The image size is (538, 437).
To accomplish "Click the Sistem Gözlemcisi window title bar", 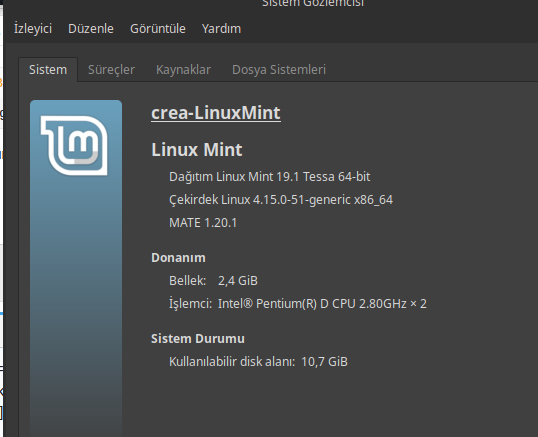I will [313, 3].
